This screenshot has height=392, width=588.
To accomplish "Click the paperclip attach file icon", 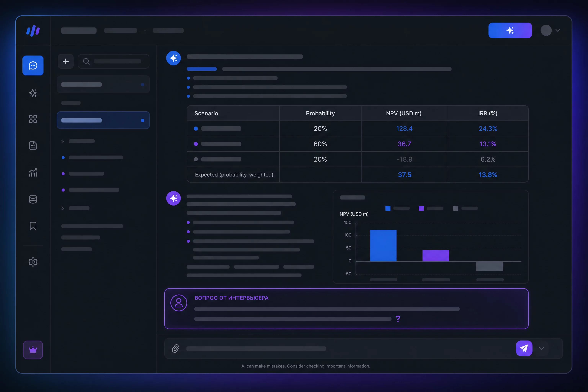I will click(x=176, y=349).
